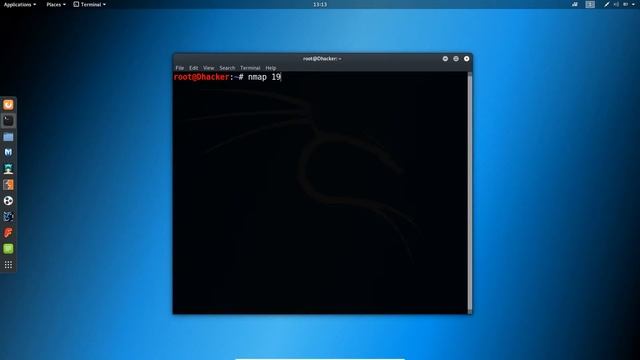This screenshot has width=640, height=360.
Task: Open the workspace indicator in top bar
Action: point(590,4)
